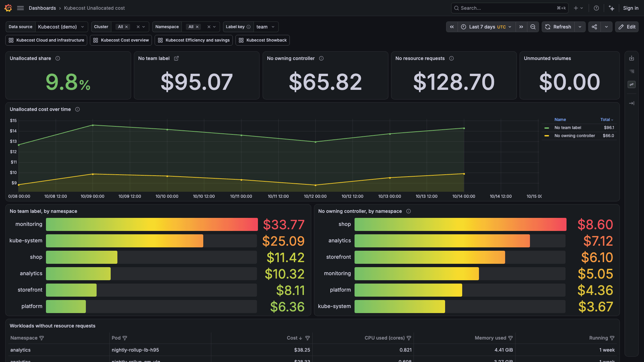Shift time range forward
The image size is (644, 362).
tap(521, 27)
